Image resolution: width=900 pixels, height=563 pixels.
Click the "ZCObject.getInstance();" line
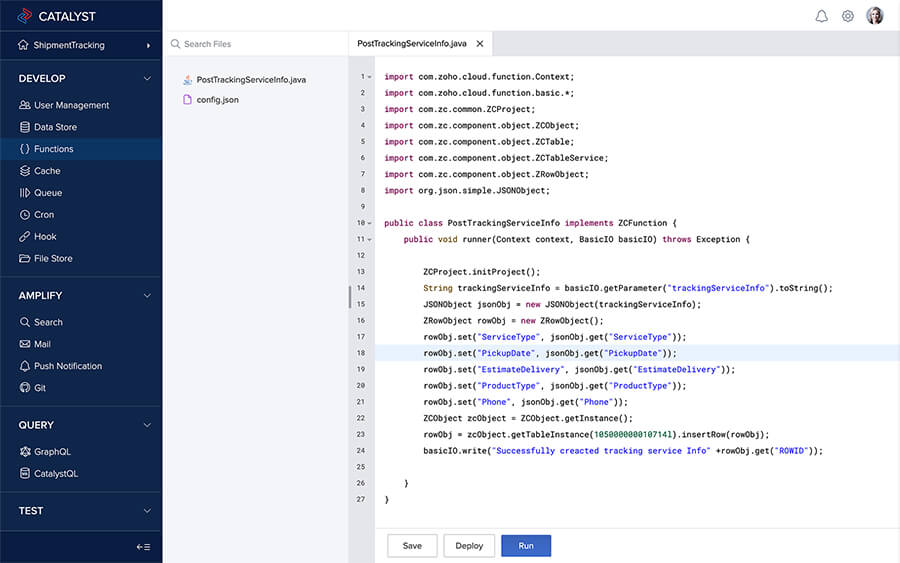pyautogui.click(x=528, y=418)
